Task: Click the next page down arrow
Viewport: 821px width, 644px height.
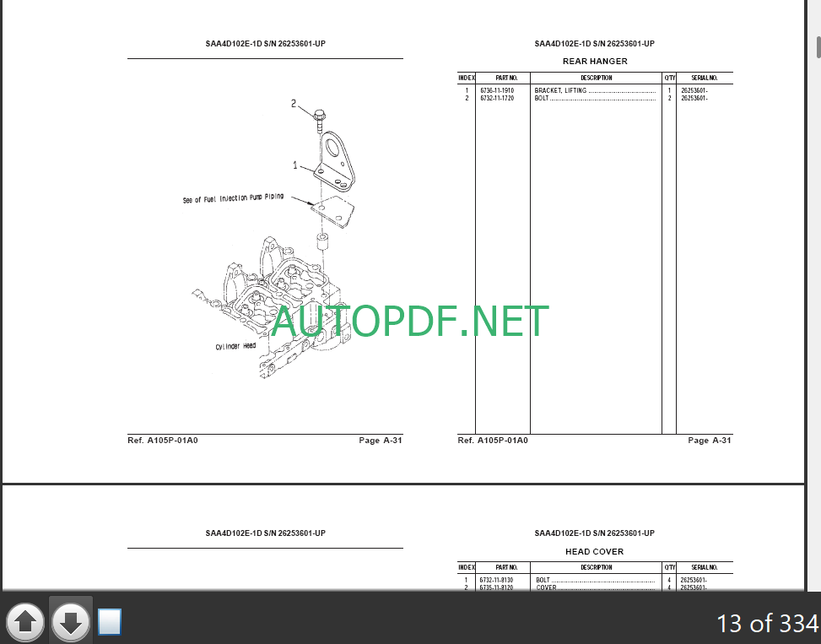Action: tap(70, 623)
